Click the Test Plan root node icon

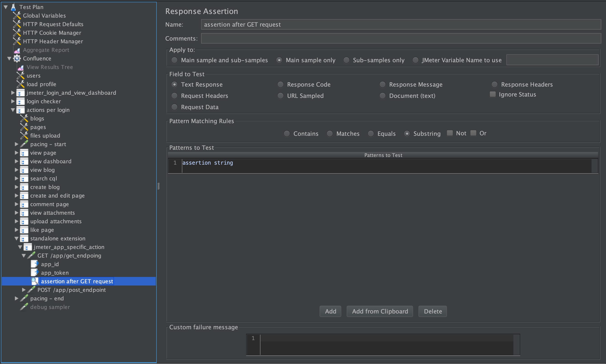pyautogui.click(x=14, y=7)
